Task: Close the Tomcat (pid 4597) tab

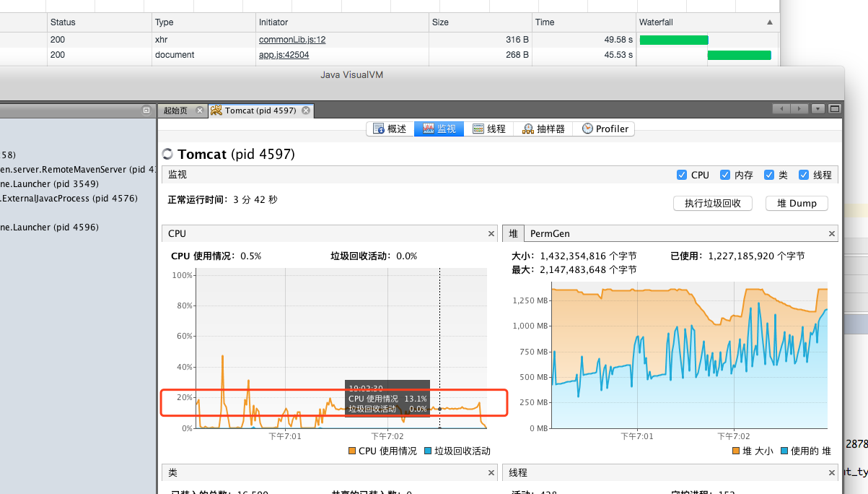Action: 306,110
